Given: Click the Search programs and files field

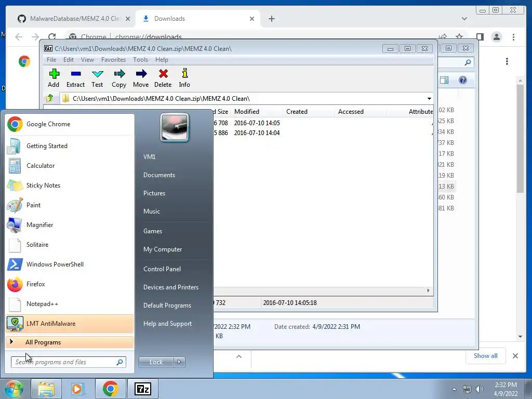Looking at the screenshot, I should click(x=68, y=362).
